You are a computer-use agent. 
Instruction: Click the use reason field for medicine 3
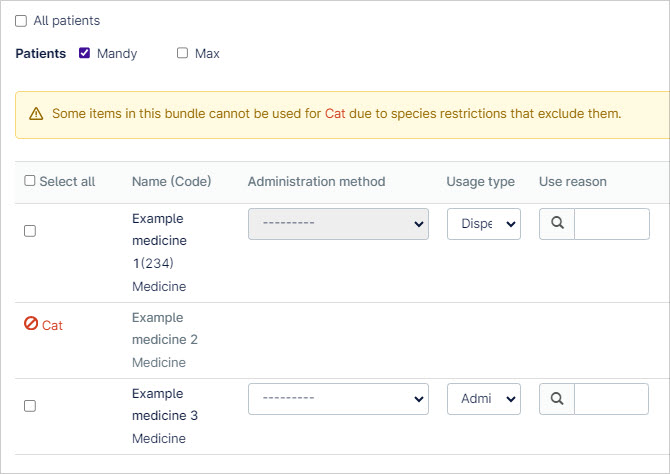611,399
